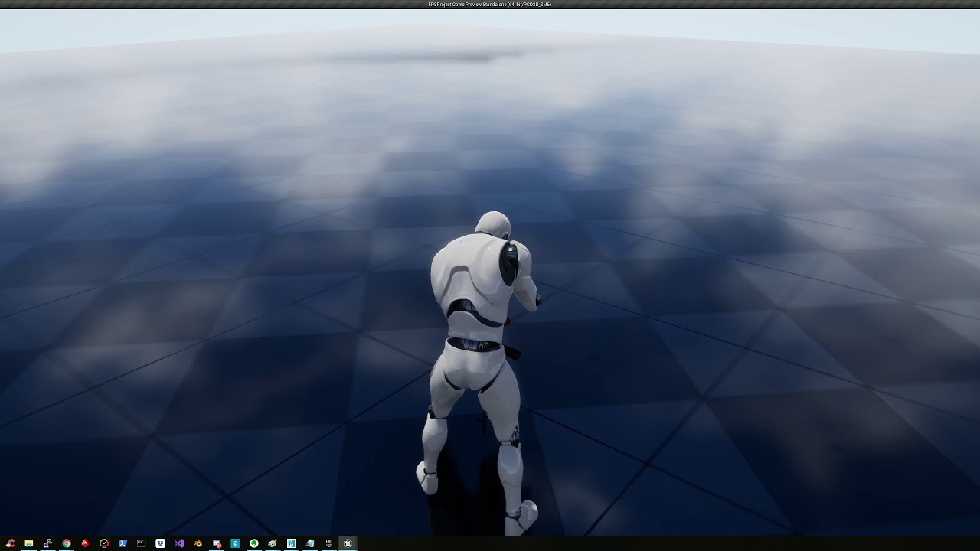Click the FPSProject Game Preview title bar
The image size is (980, 551).
[x=490, y=4]
